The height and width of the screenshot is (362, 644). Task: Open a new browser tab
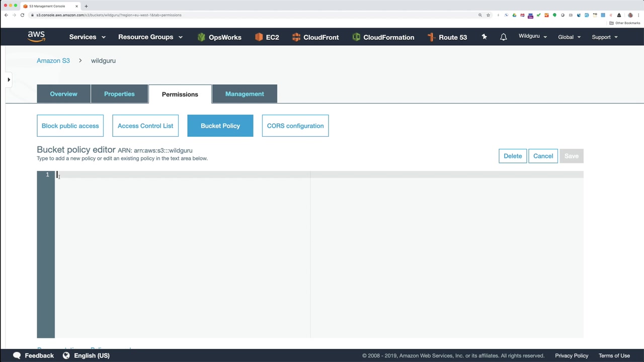click(x=86, y=6)
